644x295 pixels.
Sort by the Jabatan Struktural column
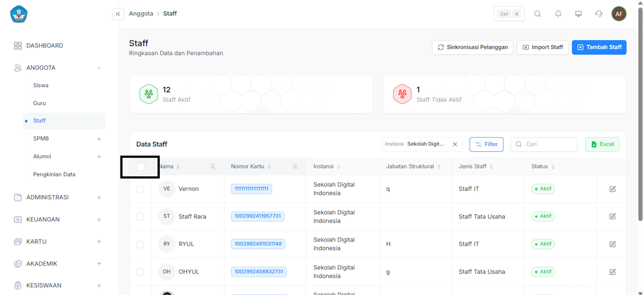(x=439, y=167)
